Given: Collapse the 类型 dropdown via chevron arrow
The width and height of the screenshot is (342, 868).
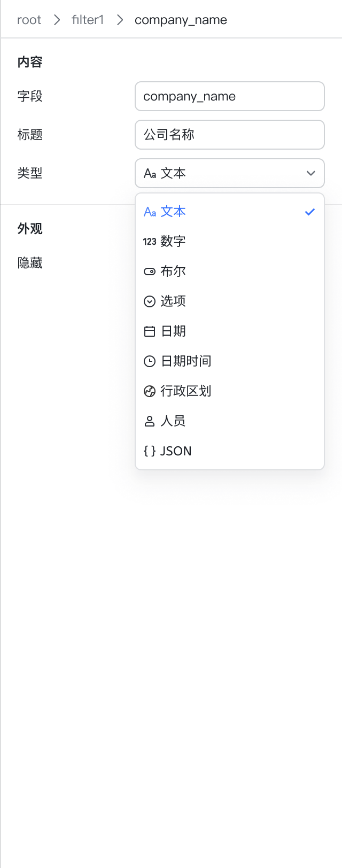Looking at the screenshot, I should point(311,173).
